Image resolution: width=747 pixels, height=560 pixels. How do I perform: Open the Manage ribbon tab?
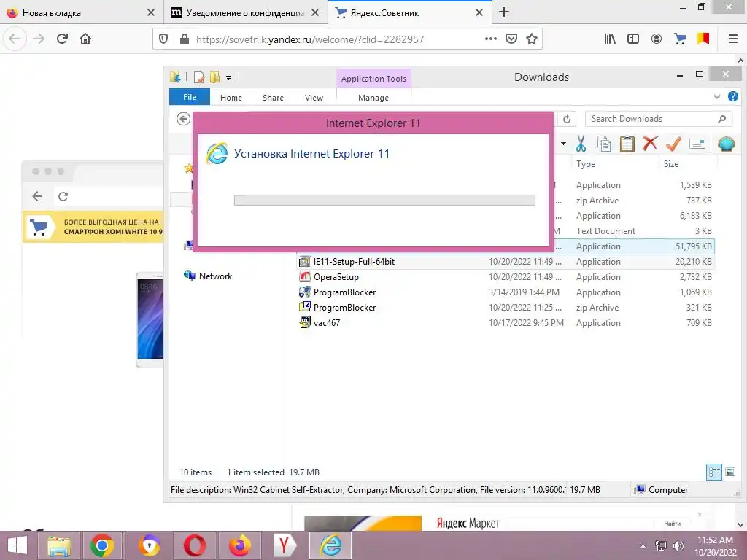(x=373, y=98)
